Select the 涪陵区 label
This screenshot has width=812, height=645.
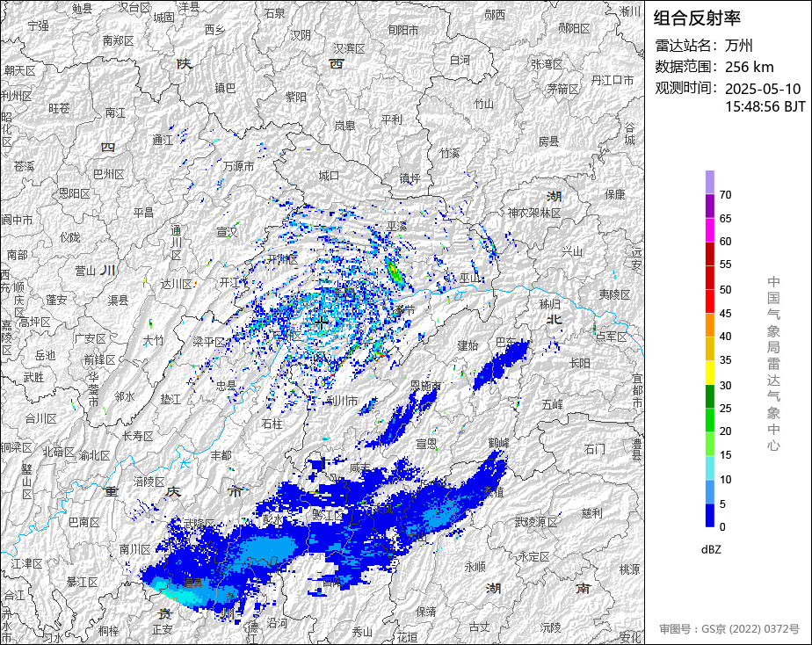point(149,482)
